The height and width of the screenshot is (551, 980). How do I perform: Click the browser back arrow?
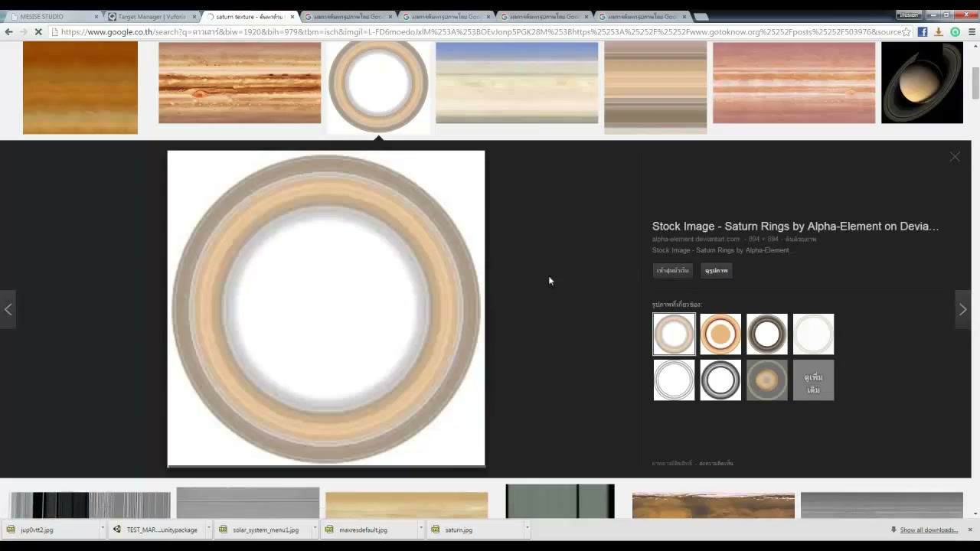click(x=8, y=31)
